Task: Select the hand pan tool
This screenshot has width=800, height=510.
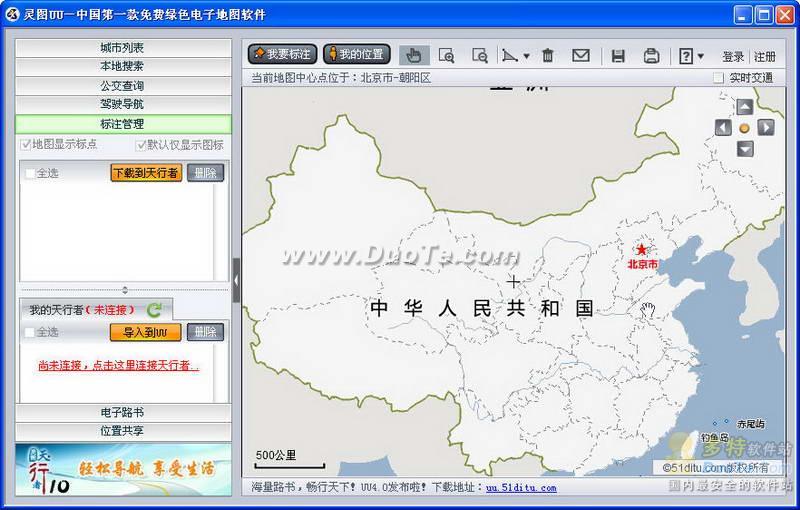Action: pos(413,56)
